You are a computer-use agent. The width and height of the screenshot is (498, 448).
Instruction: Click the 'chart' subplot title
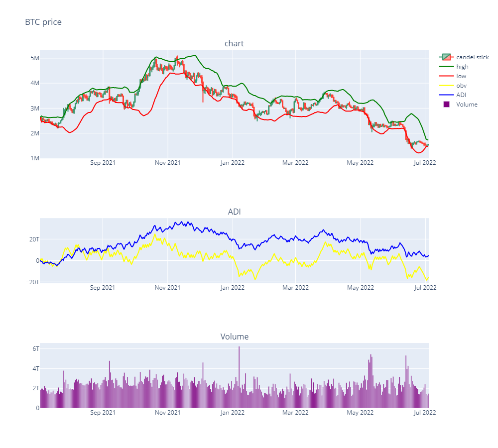tap(234, 44)
